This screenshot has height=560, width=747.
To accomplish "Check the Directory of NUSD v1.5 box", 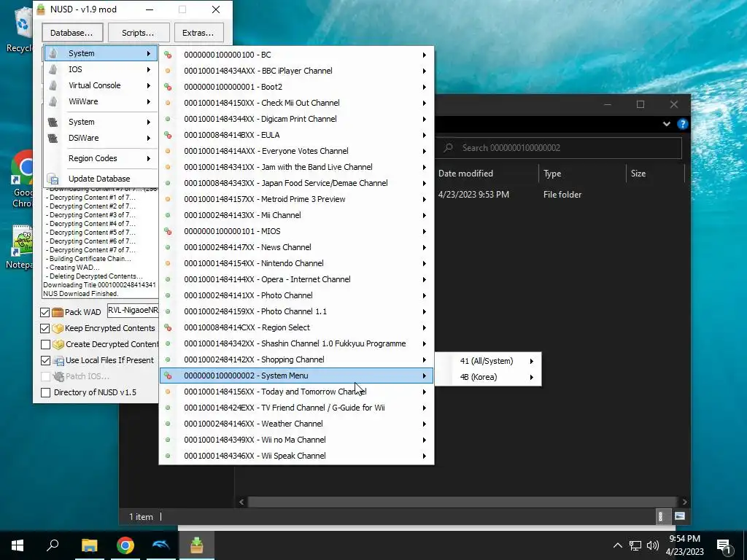I will point(46,392).
